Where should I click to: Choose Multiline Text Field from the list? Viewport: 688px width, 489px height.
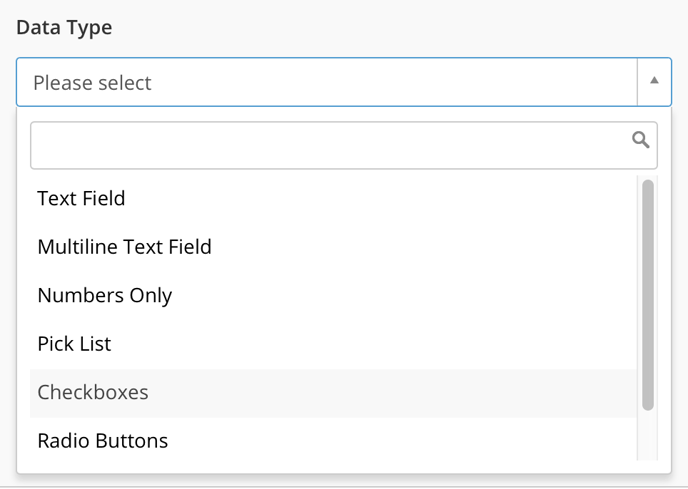tap(124, 246)
